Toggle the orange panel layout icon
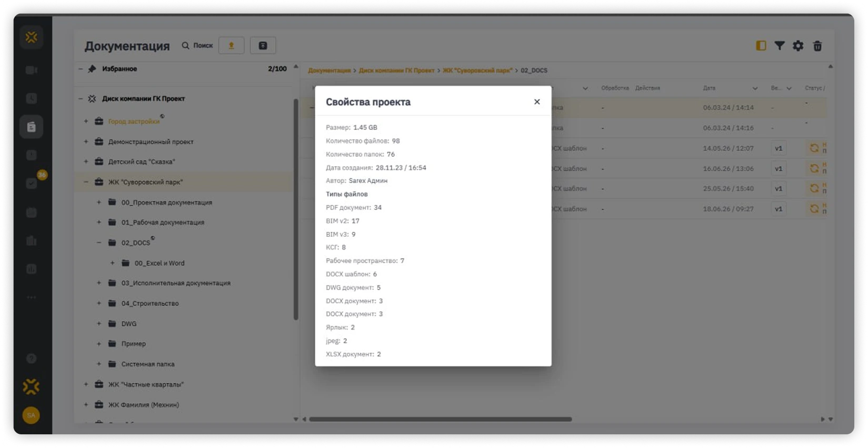 [x=761, y=46]
